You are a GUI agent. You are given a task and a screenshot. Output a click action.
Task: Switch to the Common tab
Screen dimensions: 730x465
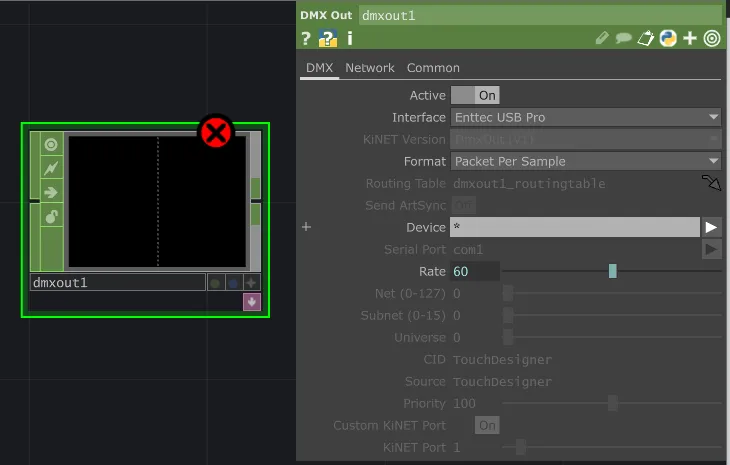(x=433, y=68)
